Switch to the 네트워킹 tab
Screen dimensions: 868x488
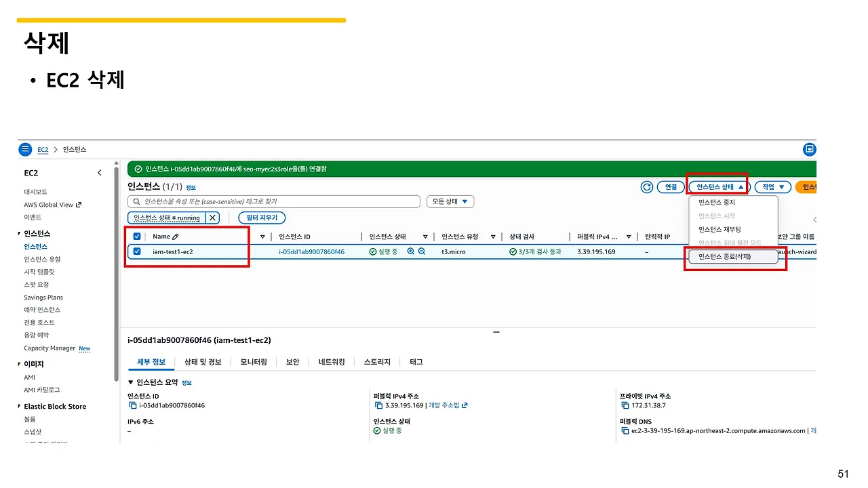pos(332,362)
